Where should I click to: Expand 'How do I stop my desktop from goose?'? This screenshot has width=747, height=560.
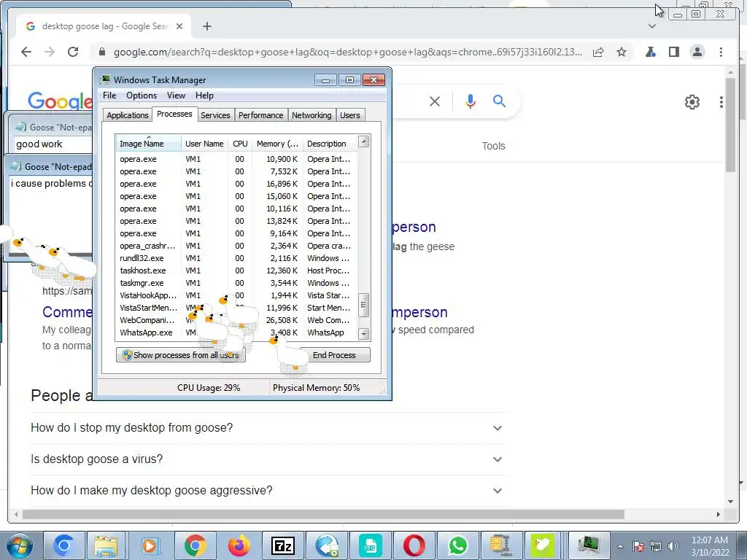pyautogui.click(x=267, y=427)
